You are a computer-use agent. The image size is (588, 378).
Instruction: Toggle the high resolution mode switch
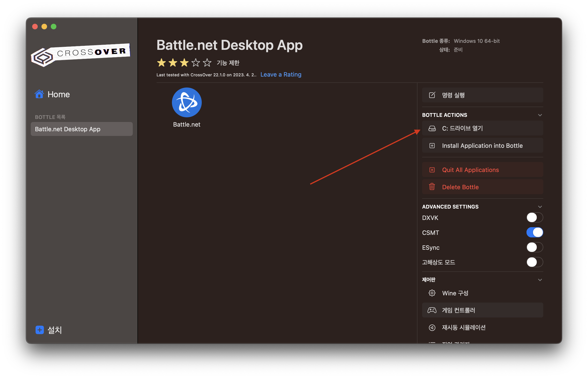(x=534, y=262)
